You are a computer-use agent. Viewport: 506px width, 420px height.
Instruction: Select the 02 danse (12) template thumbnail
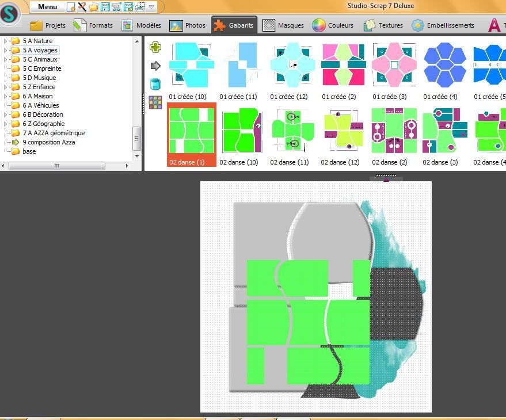343,131
